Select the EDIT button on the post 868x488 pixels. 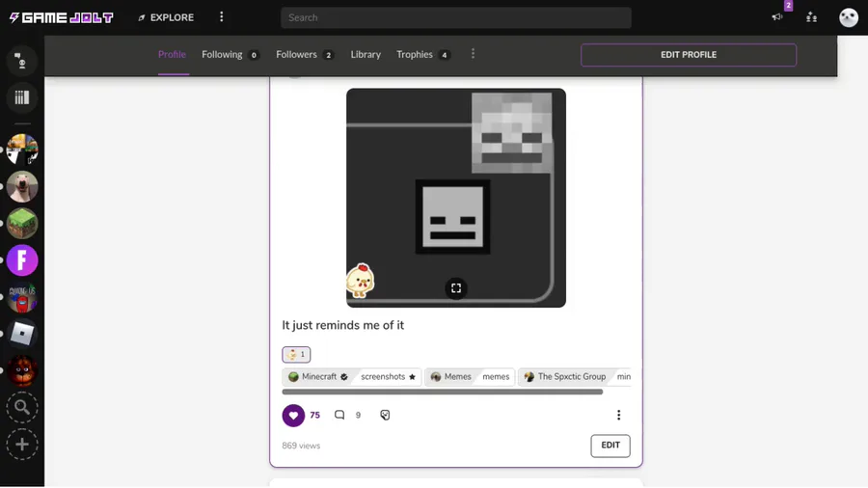(x=610, y=446)
